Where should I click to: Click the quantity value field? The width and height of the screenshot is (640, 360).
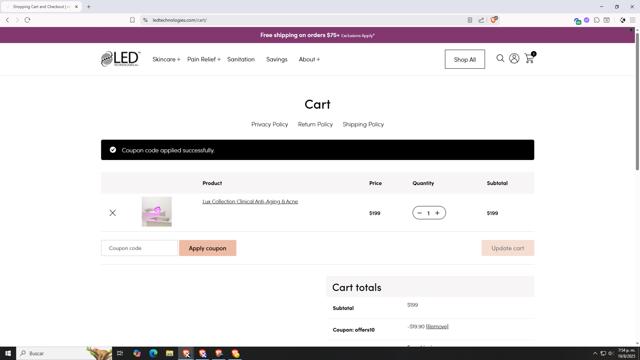[x=428, y=213]
